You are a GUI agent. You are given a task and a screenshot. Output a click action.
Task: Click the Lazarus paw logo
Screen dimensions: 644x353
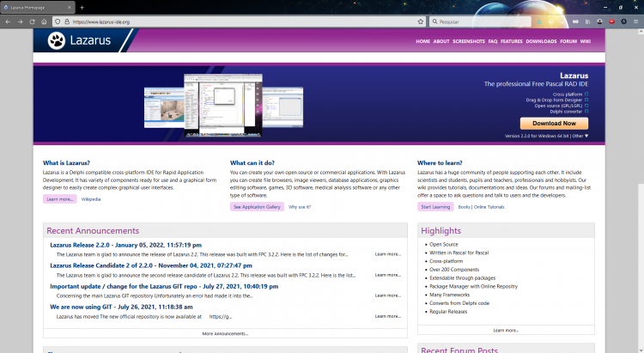coord(57,40)
